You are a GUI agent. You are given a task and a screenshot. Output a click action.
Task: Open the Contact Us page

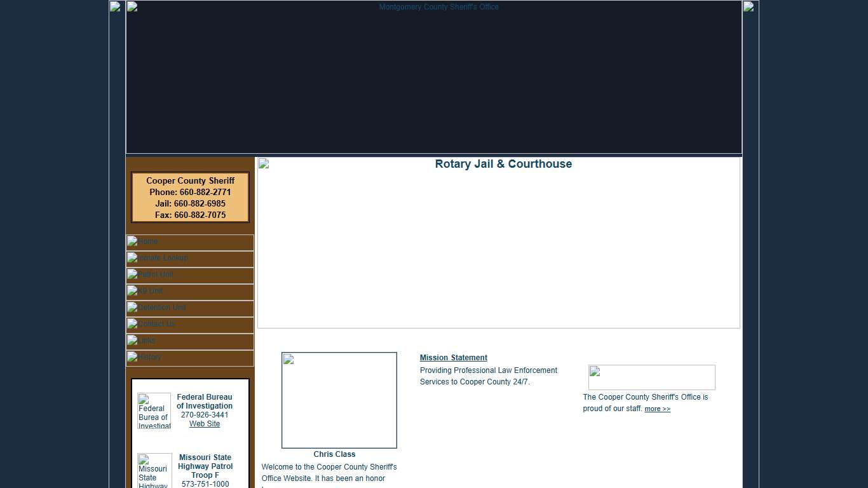(x=189, y=325)
